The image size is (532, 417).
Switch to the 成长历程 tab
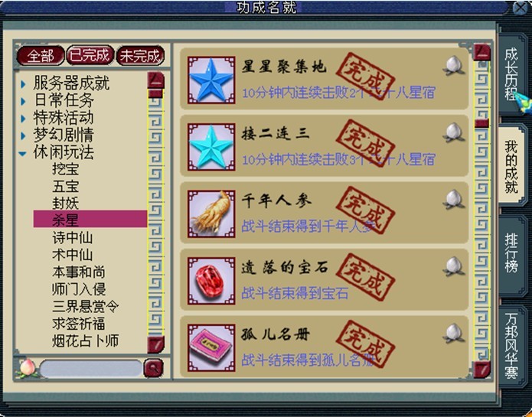click(511, 74)
